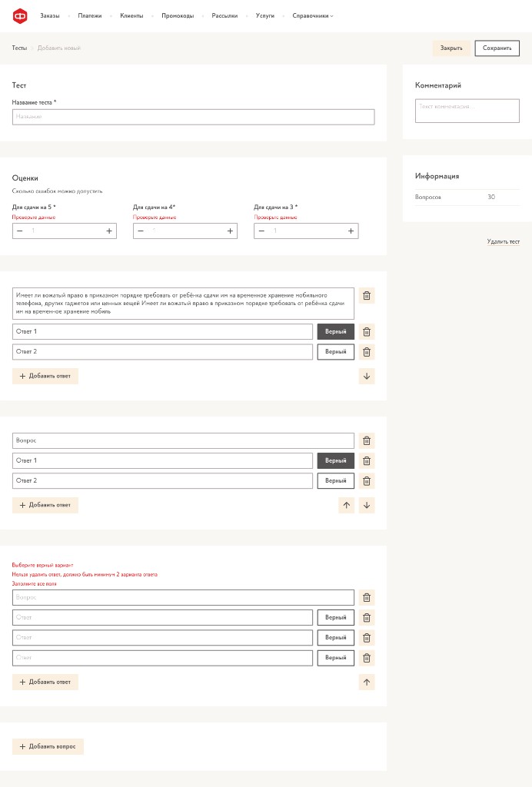Decrease 'Для сдачи на 4' value
532x787 pixels.
coord(141,231)
